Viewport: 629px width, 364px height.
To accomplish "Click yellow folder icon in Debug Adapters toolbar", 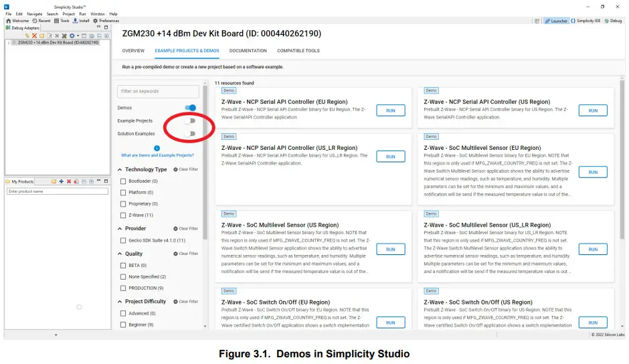I will [41, 35].
